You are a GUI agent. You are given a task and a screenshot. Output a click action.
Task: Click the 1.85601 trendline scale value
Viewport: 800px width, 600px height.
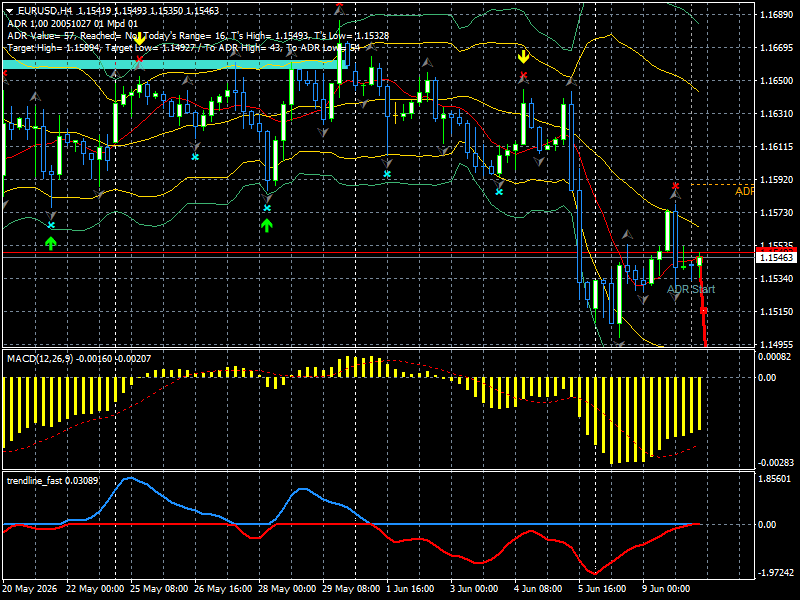[774, 479]
